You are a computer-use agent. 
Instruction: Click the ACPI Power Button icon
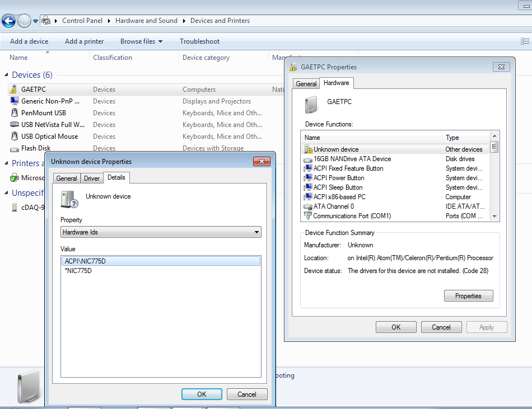[x=308, y=178]
